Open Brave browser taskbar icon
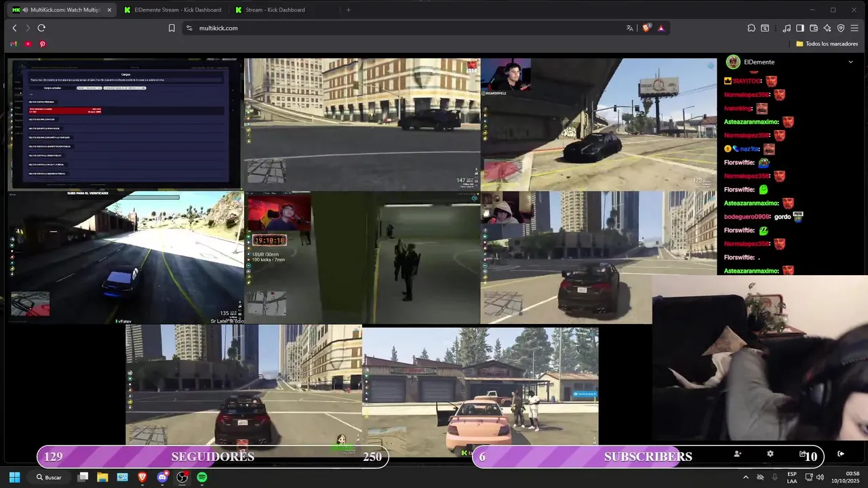Viewport: 868px width, 488px height. 142,477
